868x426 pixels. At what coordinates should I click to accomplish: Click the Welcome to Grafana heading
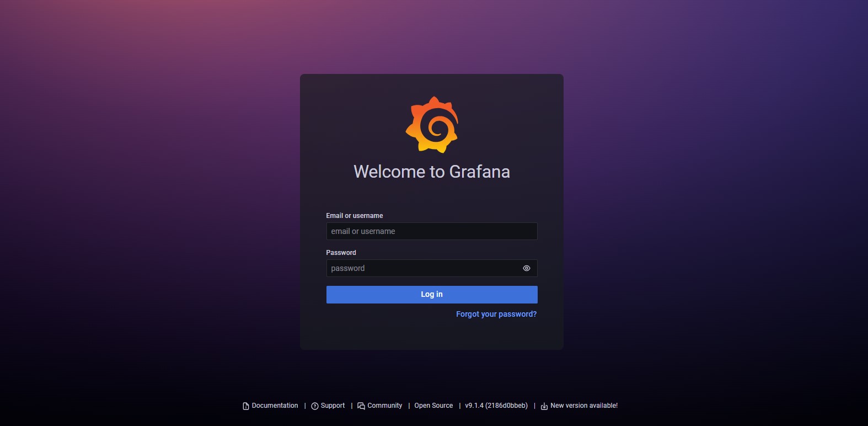coord(432,172)
